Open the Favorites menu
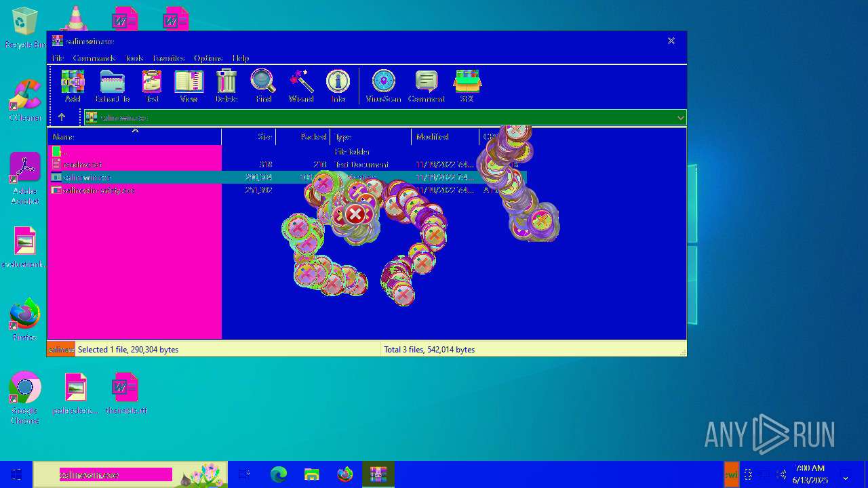This screenshot has height=488, width=868. point(169,58)
